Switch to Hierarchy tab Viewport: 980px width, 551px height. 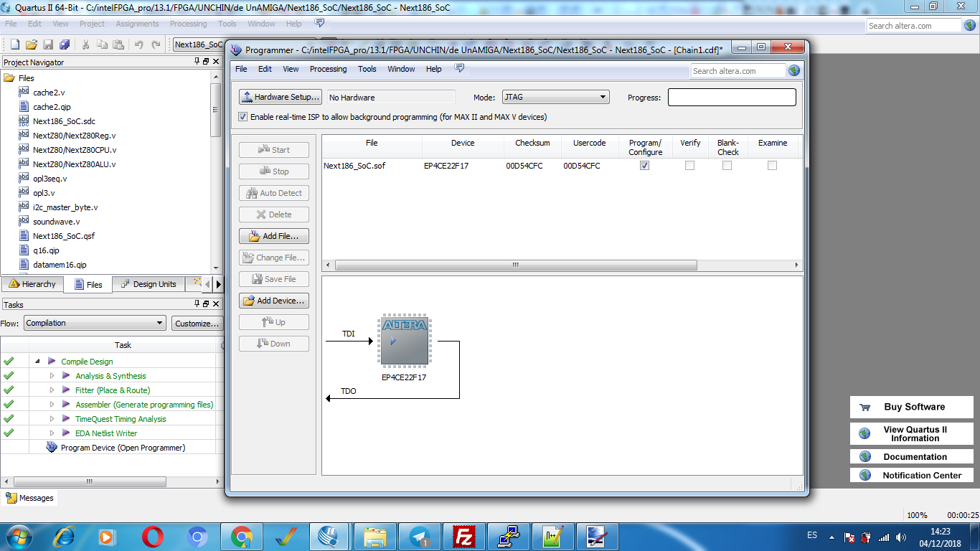[x=32, y=284]
